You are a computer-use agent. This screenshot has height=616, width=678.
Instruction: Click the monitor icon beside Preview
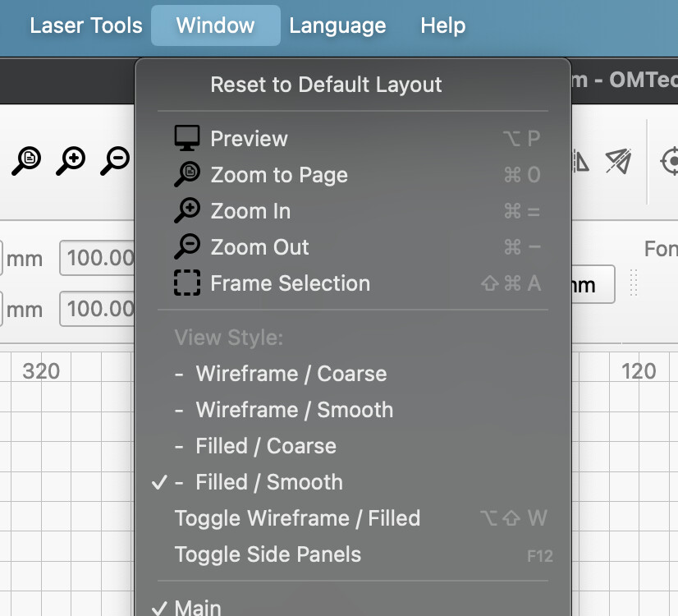coord(187,139)
